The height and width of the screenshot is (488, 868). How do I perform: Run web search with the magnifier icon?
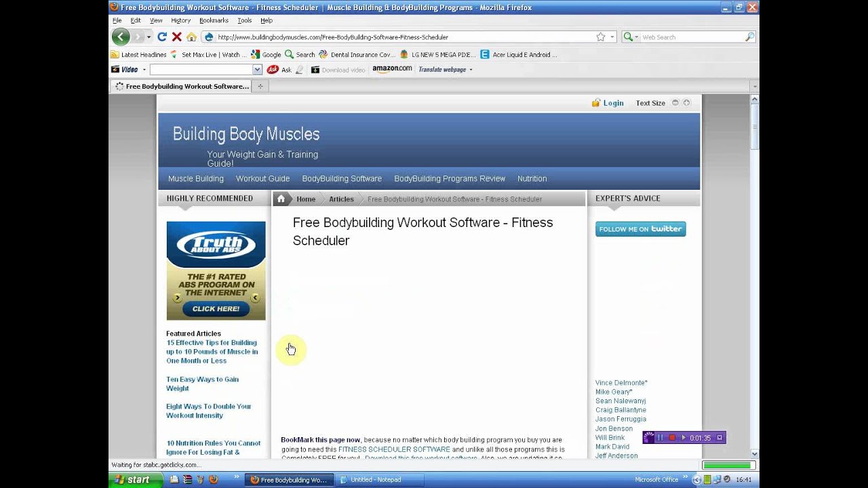749,37
